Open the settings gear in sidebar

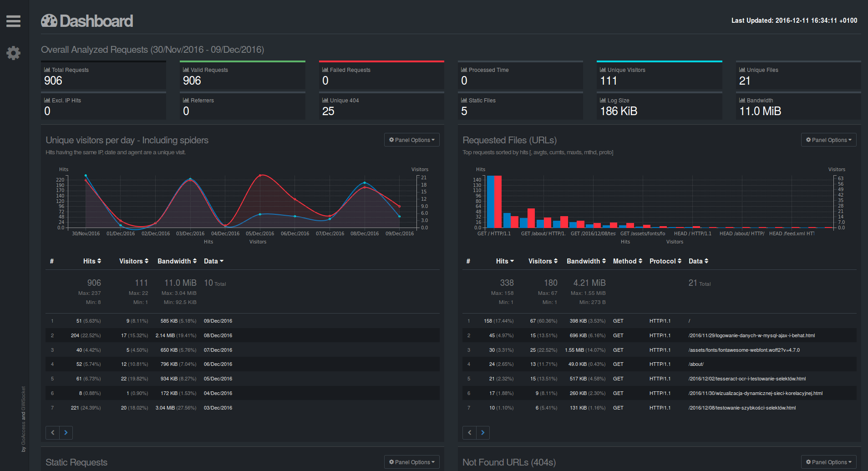tap(13, 53)
